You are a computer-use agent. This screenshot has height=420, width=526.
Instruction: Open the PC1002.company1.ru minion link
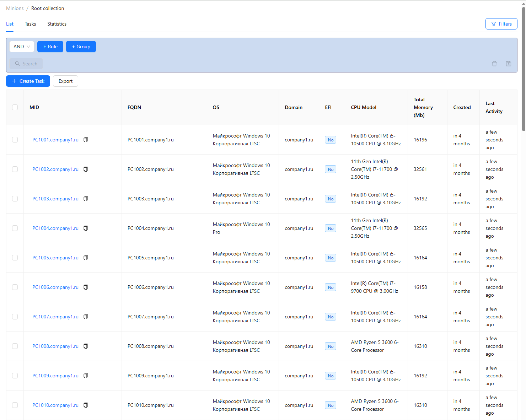point(55,169)
